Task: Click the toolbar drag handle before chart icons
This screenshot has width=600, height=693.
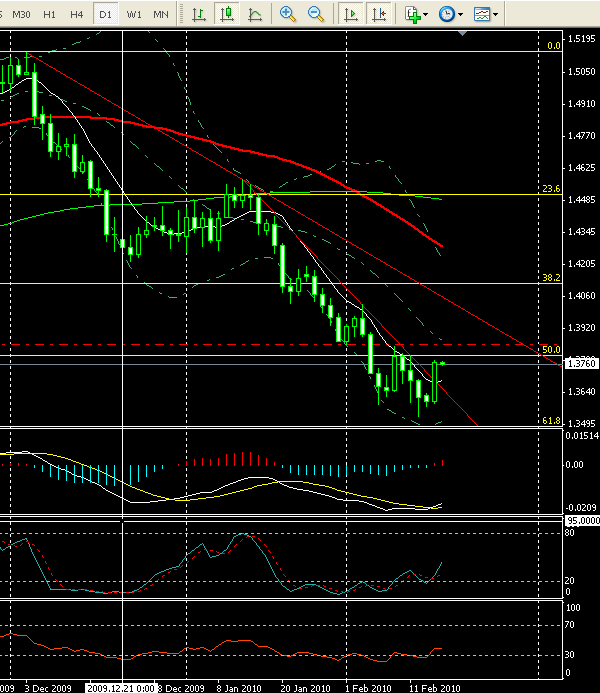Action: pyautogui.click(x=180, y=14)
